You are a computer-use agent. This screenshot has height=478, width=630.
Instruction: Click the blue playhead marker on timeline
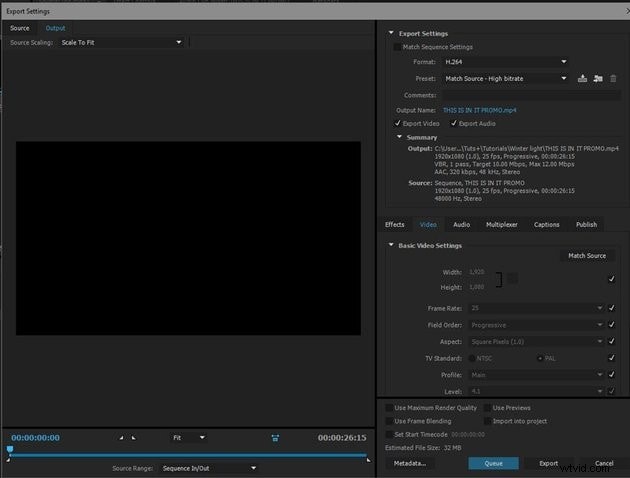point(10,449)
